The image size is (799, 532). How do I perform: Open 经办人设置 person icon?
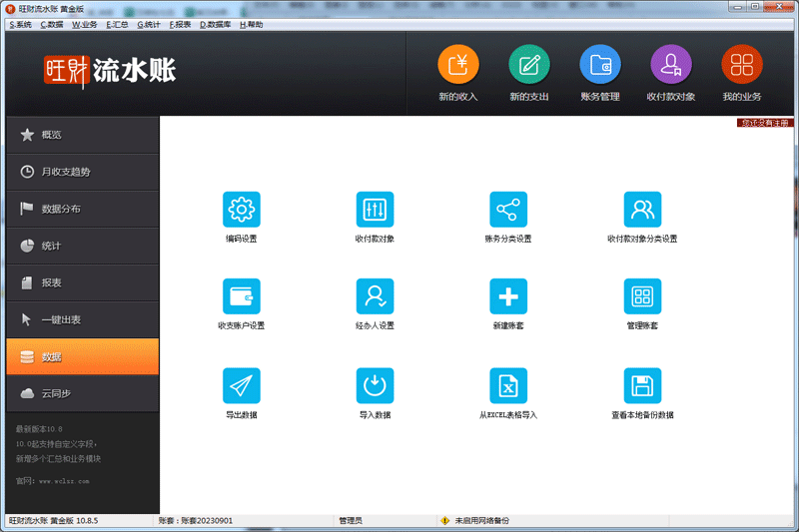point(375,296)
